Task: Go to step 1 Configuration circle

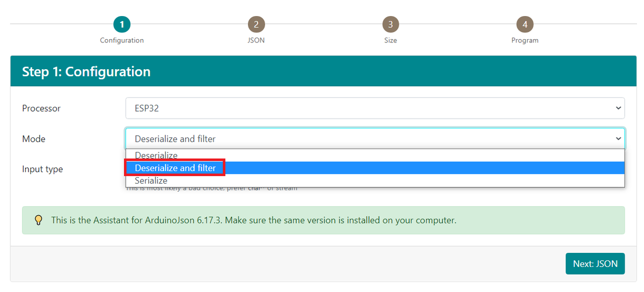Action: tap(122, 24)
